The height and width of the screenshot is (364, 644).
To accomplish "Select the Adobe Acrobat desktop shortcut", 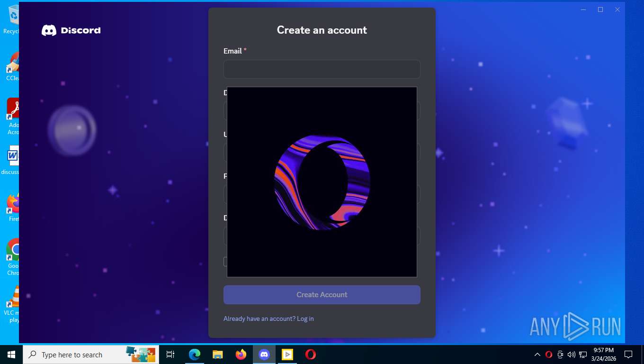I will (x=13, y=117).
